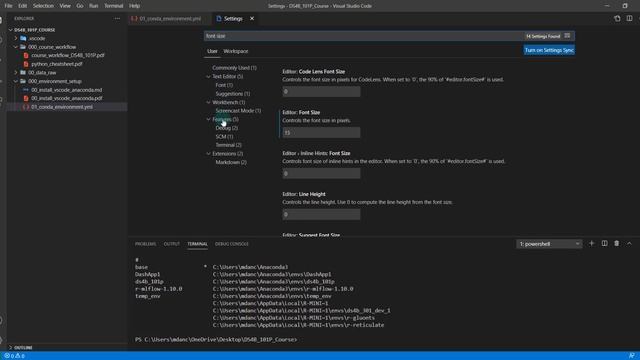This screenshot has height=360, width=640.
Task: Click Inline Hints Font Size input
Action: click(x=321, y=173)
